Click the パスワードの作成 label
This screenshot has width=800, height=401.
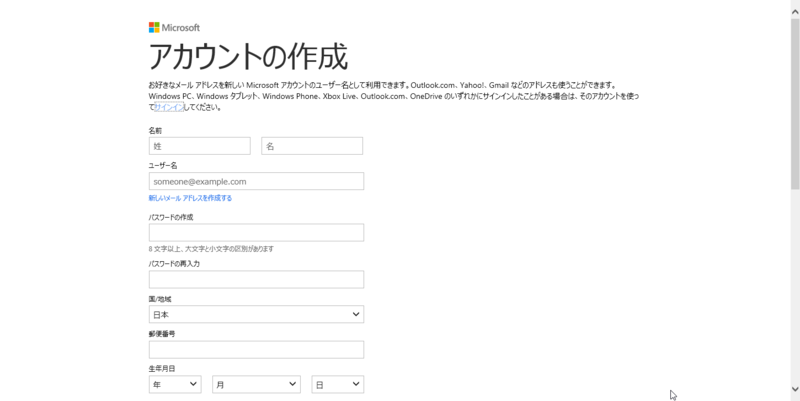(x=171, y=217)
